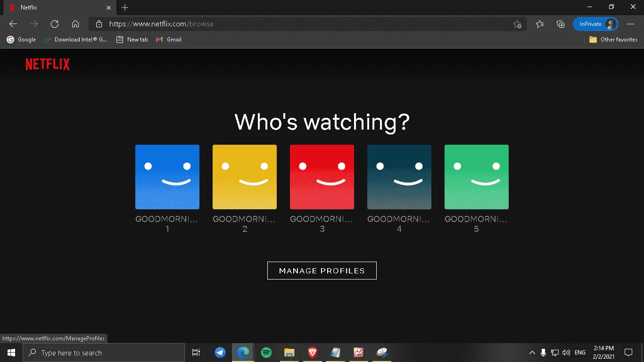Viewport: 644px width, 362px height.
Task: Open the Google bookmark
Action: coord(21,40)
